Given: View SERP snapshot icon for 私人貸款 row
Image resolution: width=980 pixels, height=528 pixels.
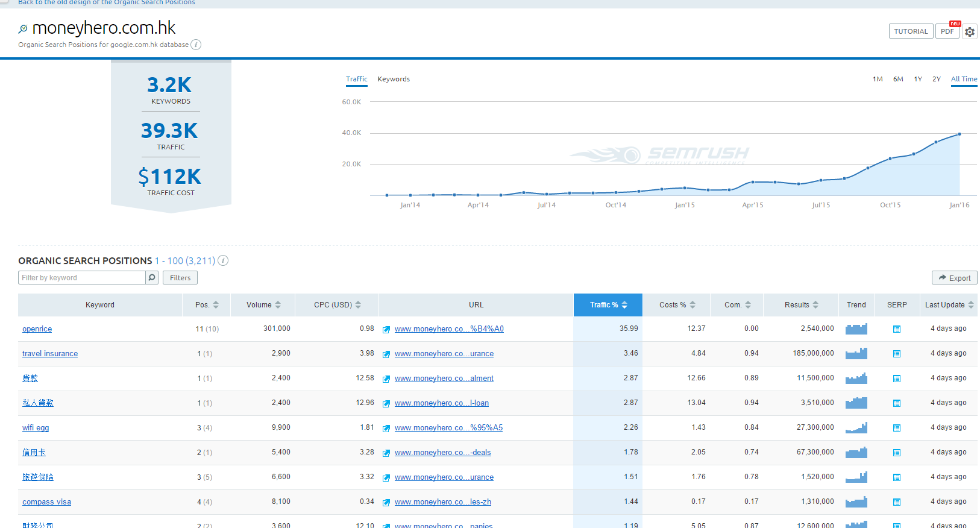Looking at the screenshot, I should pos(897,403).
